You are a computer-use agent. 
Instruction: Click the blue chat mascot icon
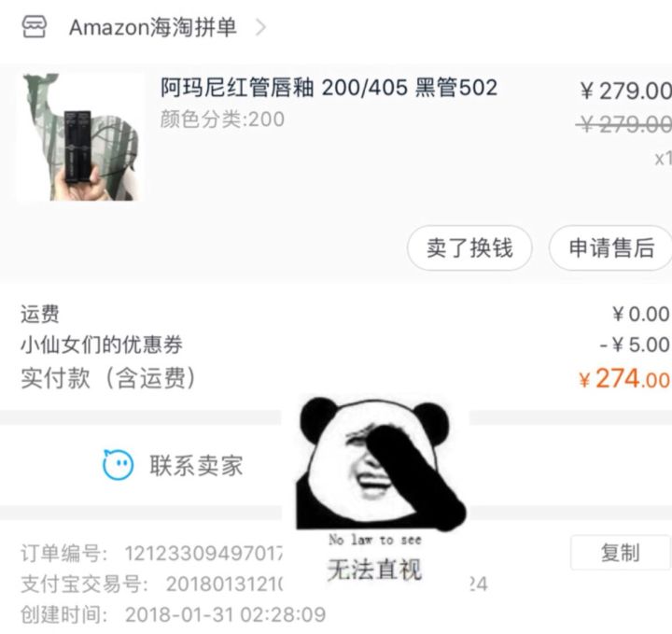(x=118, y=465)
